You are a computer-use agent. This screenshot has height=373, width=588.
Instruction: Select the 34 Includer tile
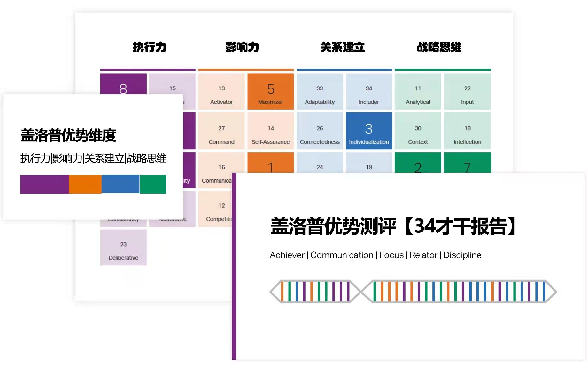[x=369, y=92]
